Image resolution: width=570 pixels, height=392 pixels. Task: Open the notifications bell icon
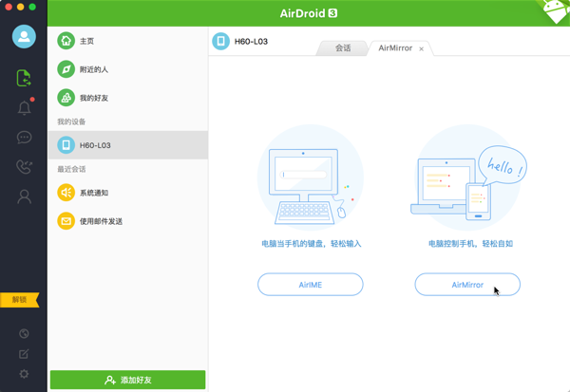25,107
